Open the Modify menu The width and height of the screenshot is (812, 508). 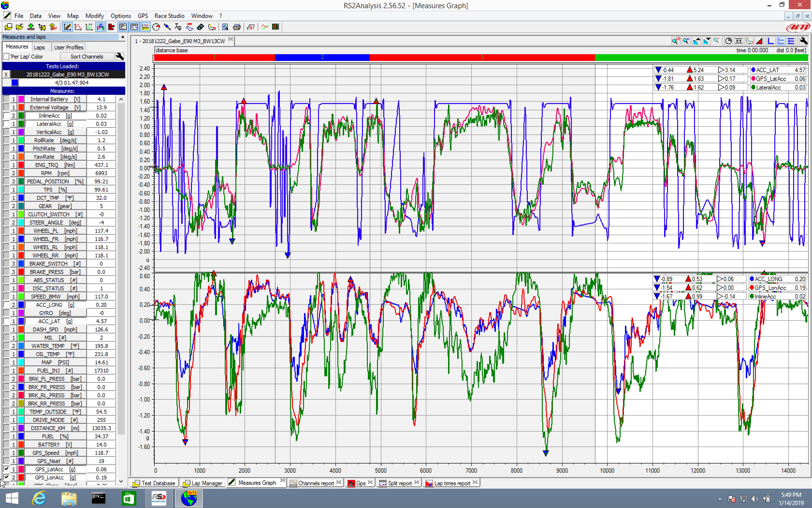95,16
